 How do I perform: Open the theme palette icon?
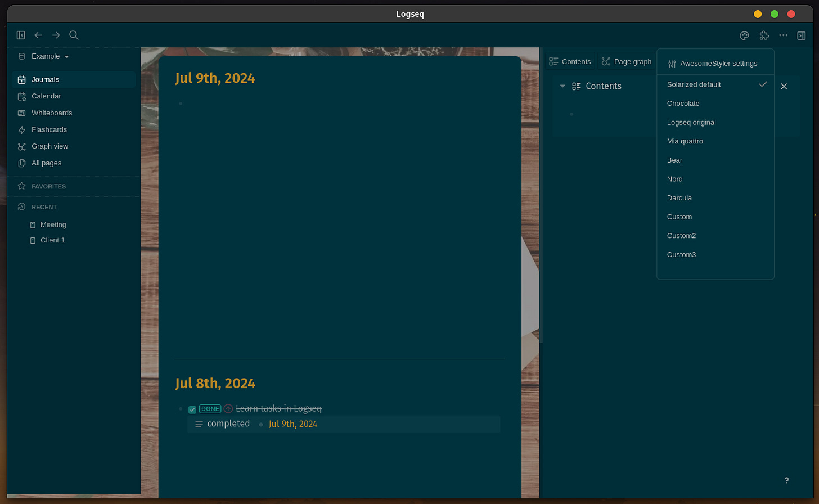[x=744, y=35]
